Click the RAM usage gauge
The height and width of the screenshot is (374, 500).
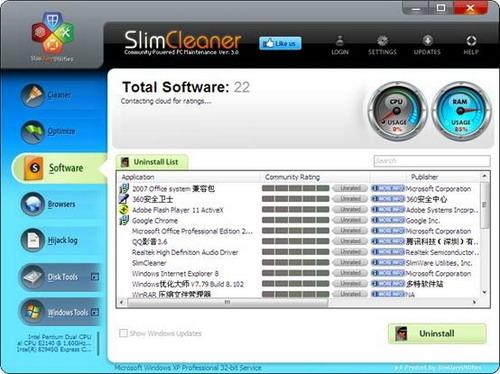tap(461, 111)
